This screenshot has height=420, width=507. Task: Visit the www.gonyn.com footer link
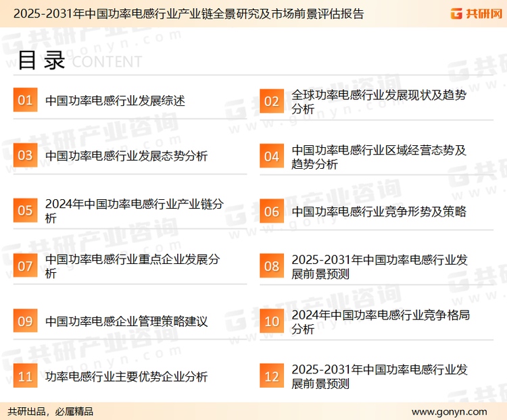(450, 412)
